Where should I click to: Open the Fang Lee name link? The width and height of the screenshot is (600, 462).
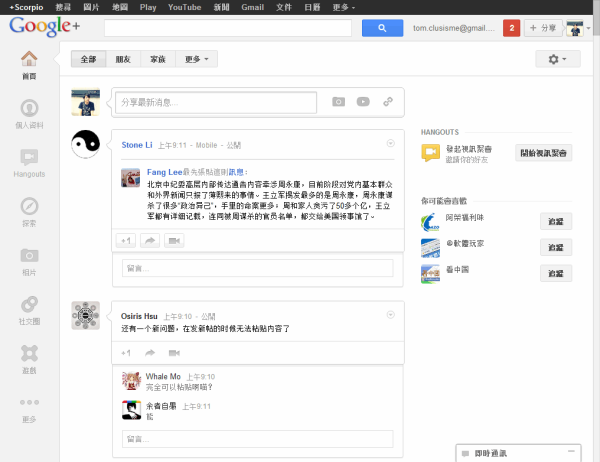[x=165, y=172]
